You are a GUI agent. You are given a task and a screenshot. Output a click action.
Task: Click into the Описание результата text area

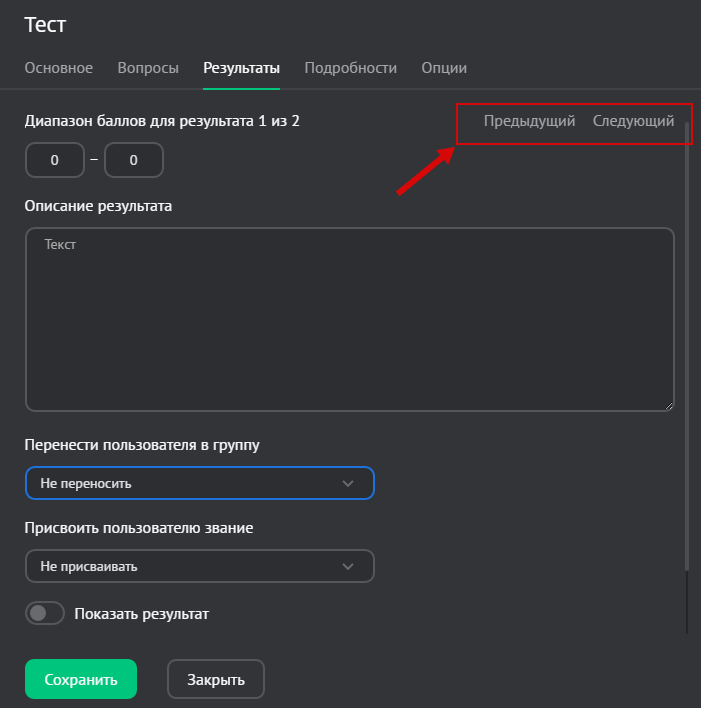tap(349, 320)
